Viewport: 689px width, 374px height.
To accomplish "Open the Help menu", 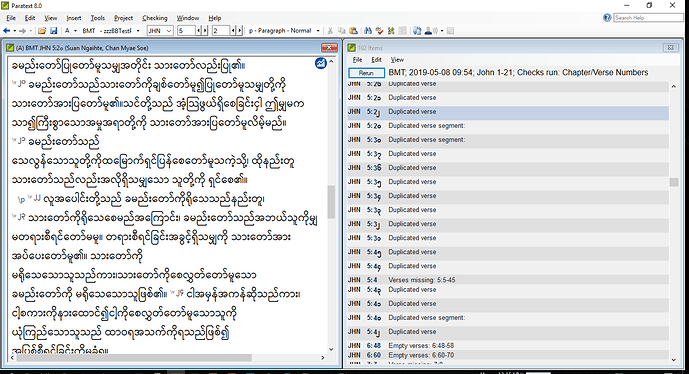I will [214, 18].
